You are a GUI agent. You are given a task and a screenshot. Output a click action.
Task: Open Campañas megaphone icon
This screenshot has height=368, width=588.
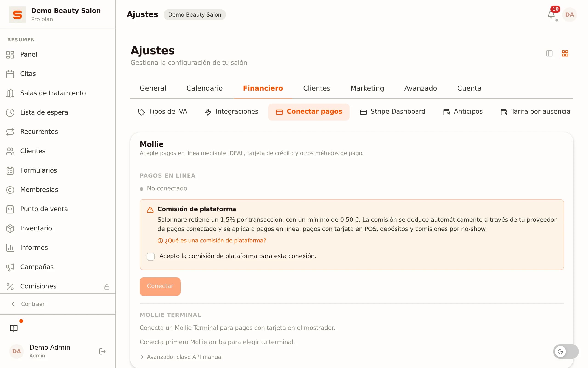click(x=10, y=267)
